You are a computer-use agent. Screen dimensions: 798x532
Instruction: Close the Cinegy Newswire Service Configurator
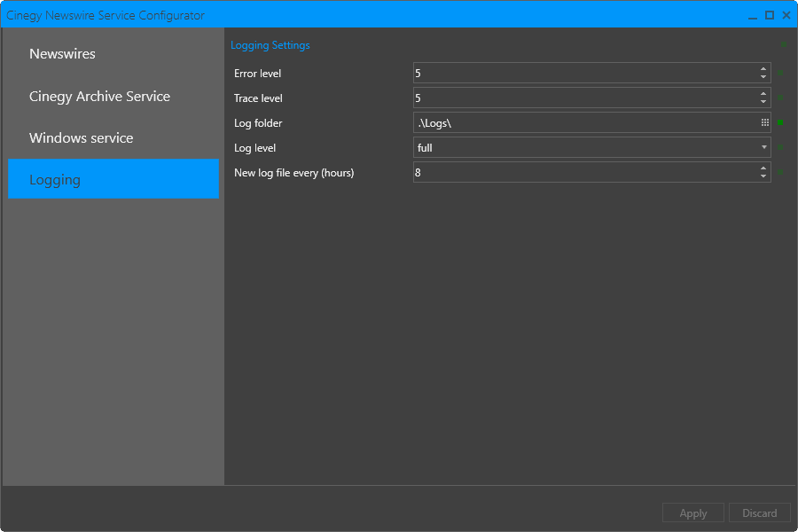tap(786, 15)
